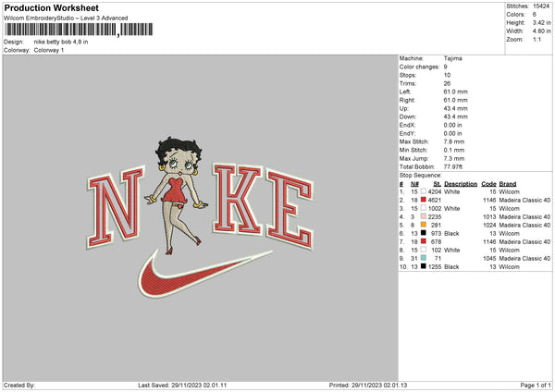Click the 'Last Saved: 29/11/2023 02.01.11' footer text

pyautogui.click(x=182, y=385)
